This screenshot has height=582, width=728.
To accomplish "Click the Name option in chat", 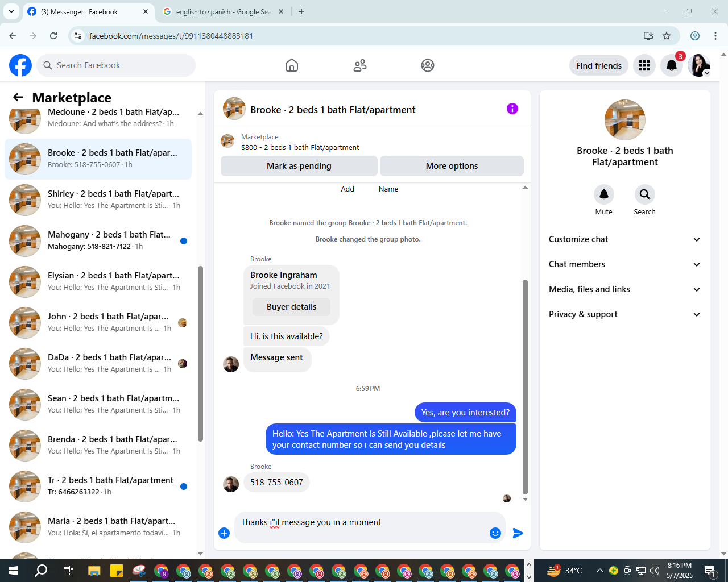I will [388, 189].
